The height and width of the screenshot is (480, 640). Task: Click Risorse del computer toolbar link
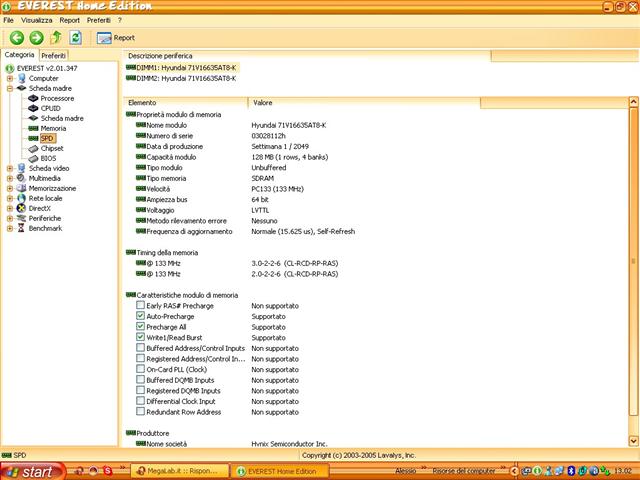[464, 471]
